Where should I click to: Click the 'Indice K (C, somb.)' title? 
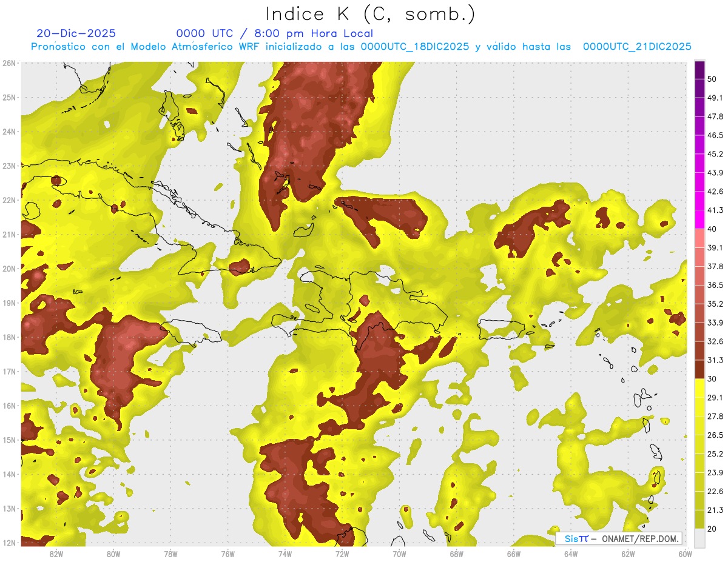(x=371, y=14)
